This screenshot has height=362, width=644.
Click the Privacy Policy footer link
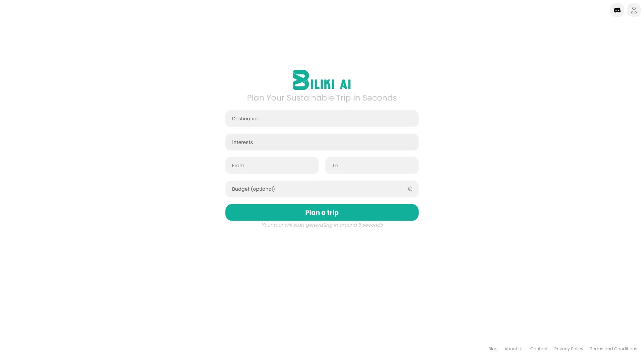point(569,349)
